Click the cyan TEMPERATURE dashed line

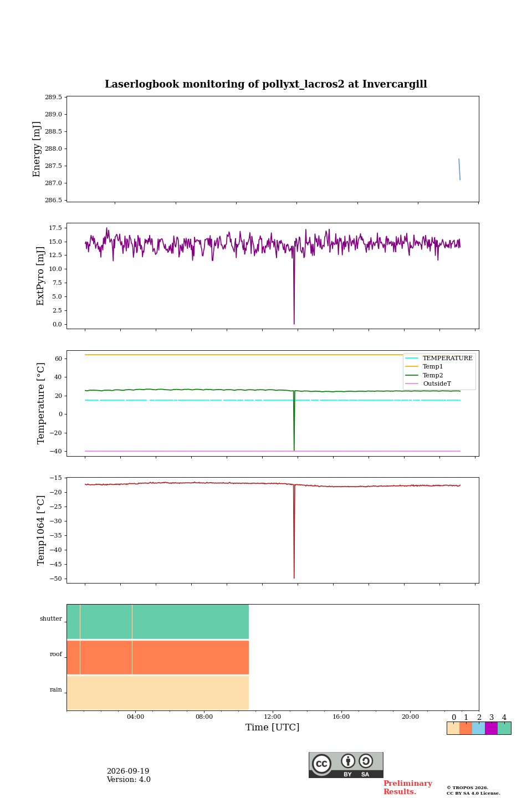click(x=273, y=400)
